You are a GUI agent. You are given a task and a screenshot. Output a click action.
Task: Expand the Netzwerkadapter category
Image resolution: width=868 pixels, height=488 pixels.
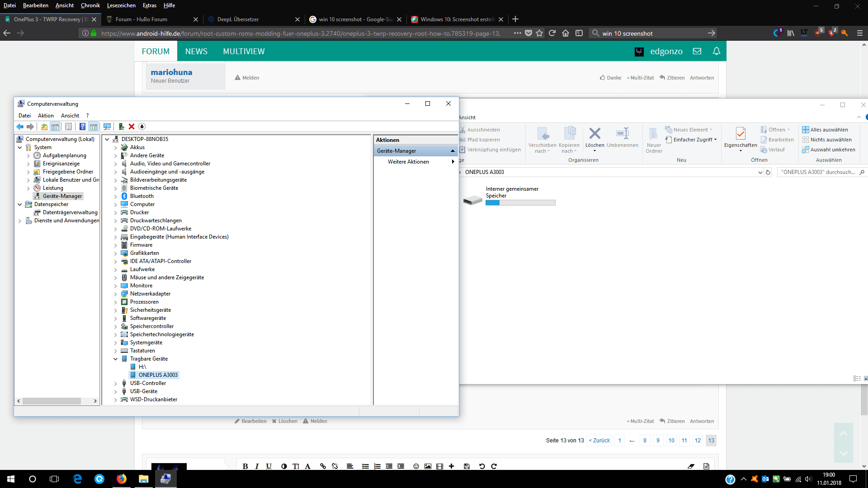[115, 294]
